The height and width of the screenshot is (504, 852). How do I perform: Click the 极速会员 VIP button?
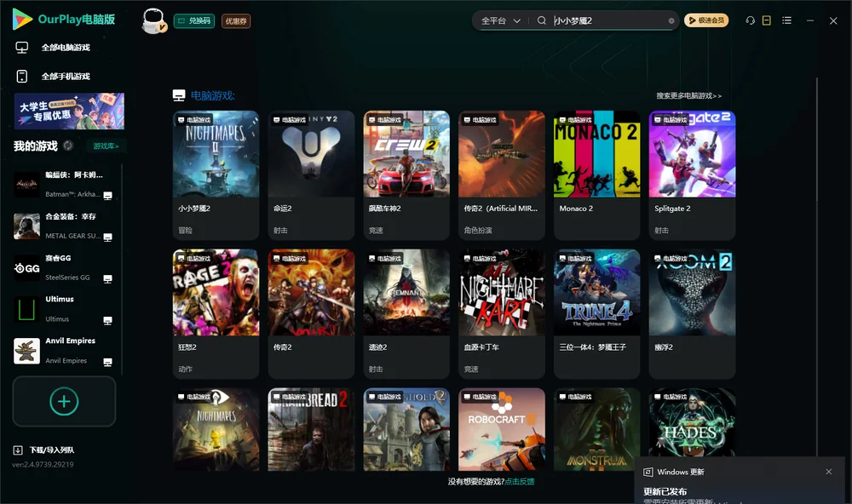pyautogui.click(x=706, y=20)
